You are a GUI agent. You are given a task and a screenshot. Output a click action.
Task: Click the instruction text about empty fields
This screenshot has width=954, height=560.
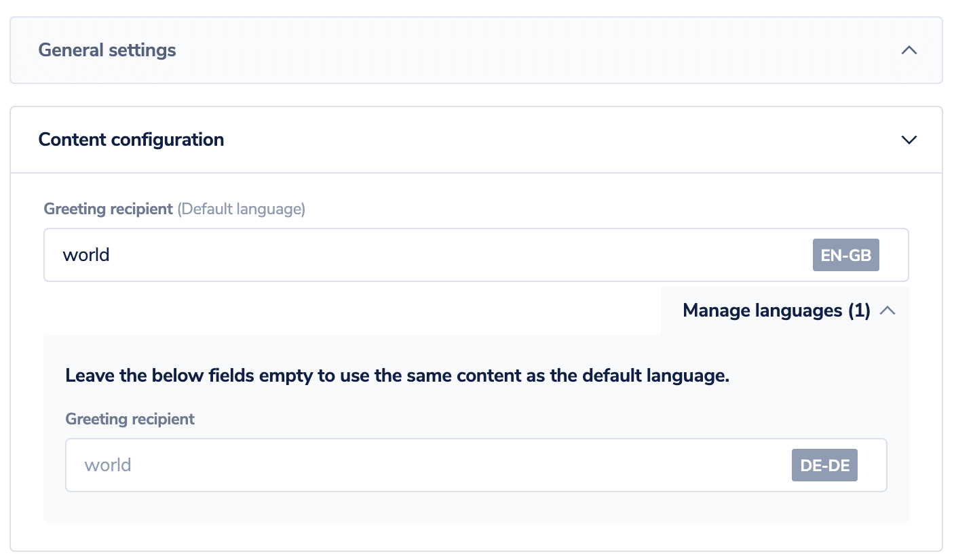(x=397, y=375)
